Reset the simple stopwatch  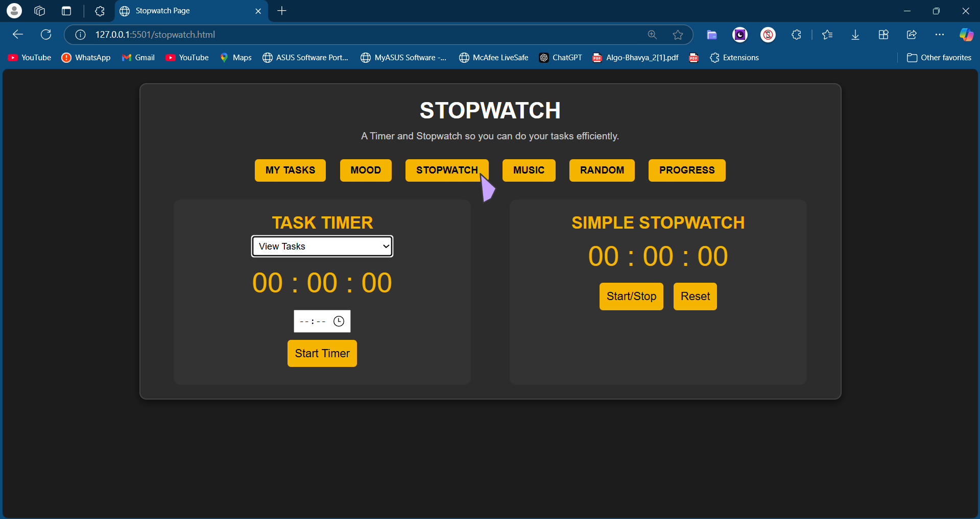(x=695, y=296)
